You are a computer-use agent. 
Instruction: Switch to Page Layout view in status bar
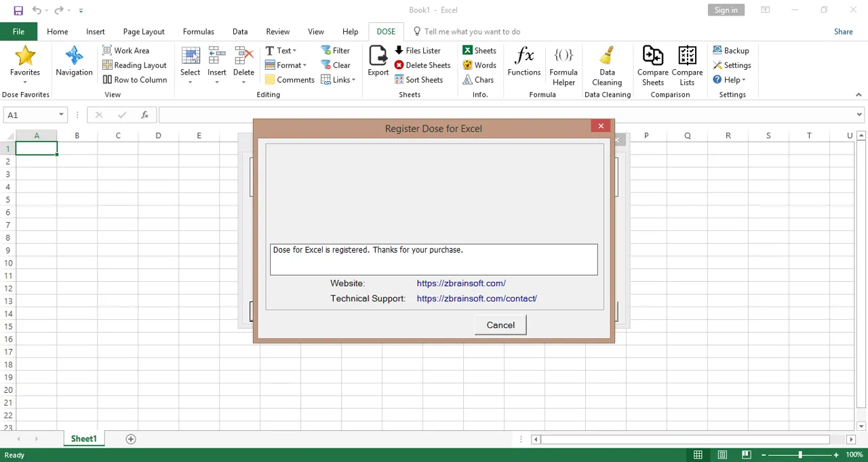pos(722,455)
